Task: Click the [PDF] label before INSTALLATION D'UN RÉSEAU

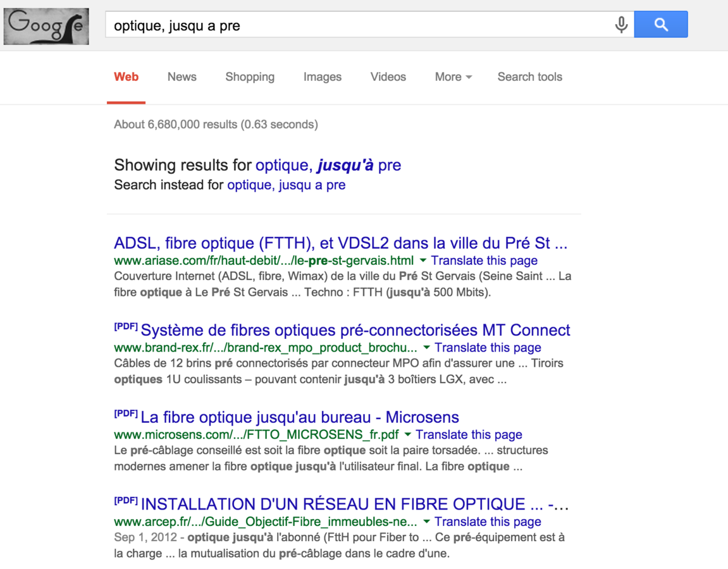Action: pyautogui.click(x=126, y=500)
